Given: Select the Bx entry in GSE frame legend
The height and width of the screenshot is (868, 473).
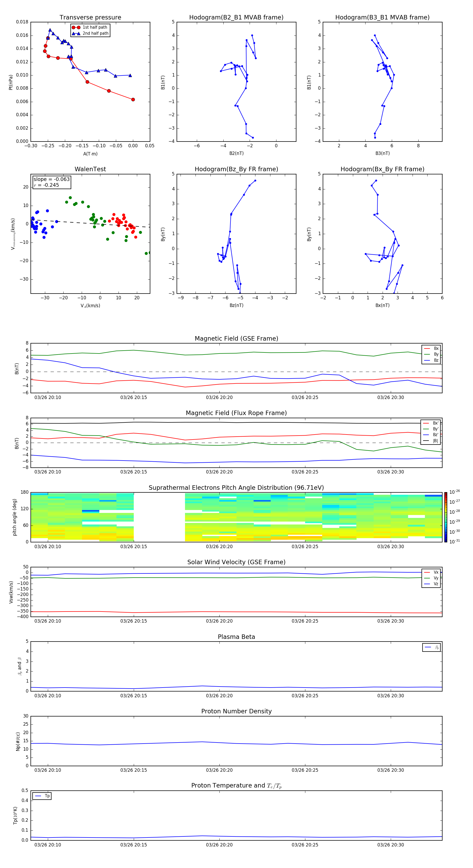Looking at the screenshot, I should (x=431, y=349).
